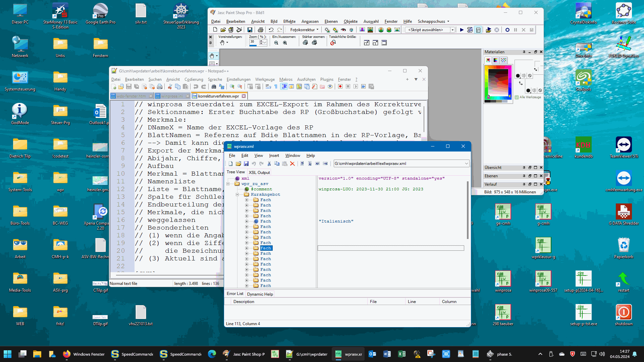
Task: Click the save icon in the XML editor toolbar
Action: click(x=246, y=164)
